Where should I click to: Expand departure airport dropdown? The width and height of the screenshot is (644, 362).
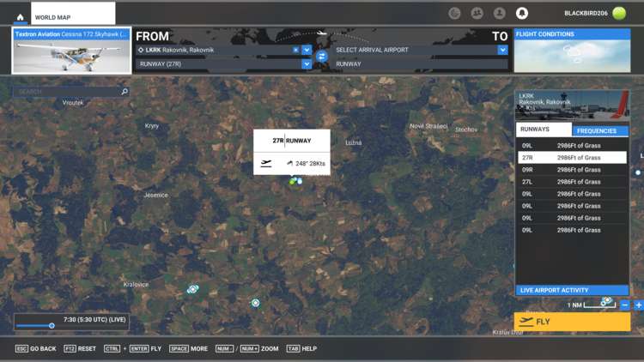coord(307,51)
